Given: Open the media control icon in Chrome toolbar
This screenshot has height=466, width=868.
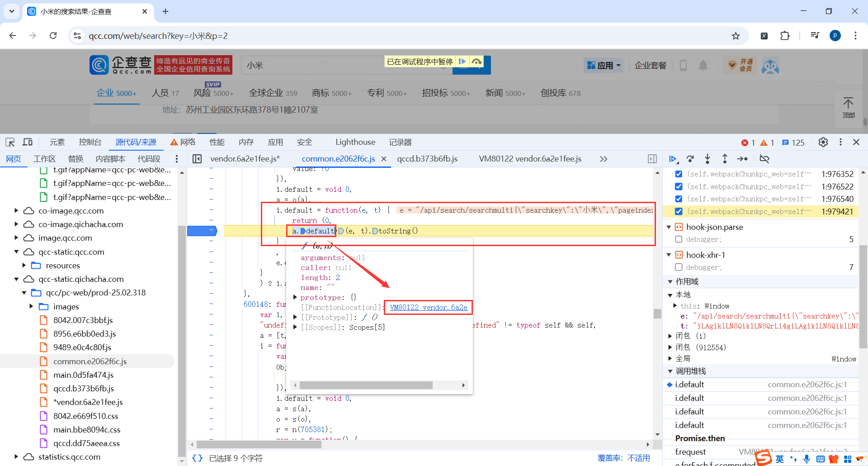Looking at the screenshot, I should 815,36.
